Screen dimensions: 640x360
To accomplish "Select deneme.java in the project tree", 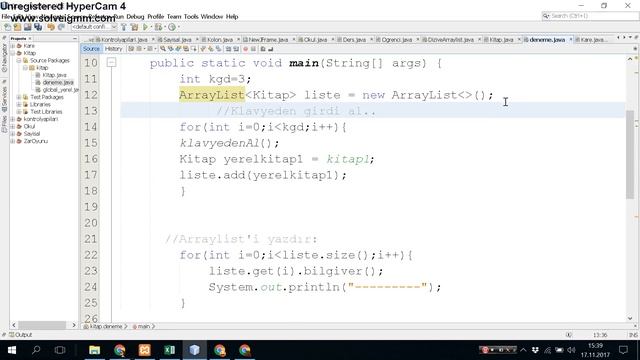I will click(x=58, y=82).
